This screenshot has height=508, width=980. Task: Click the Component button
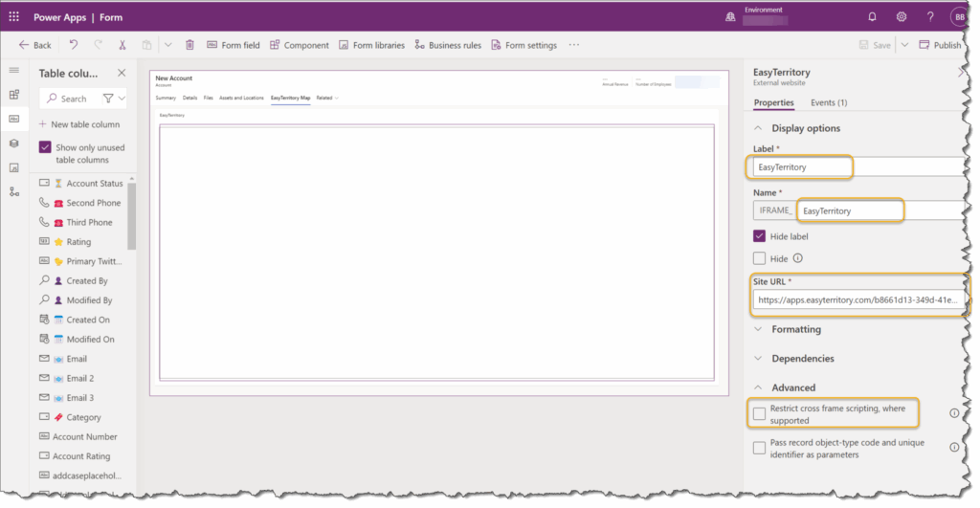pyautogui.click(x=300, y=44)
